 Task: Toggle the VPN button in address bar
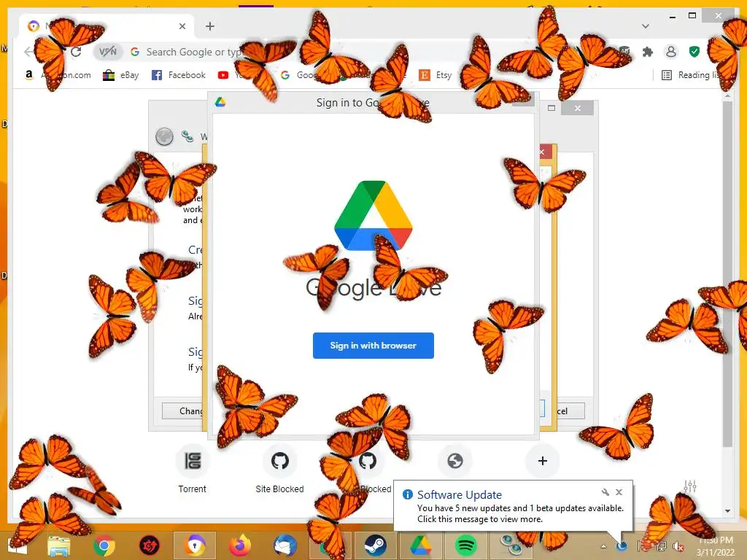tap(108, 52)
